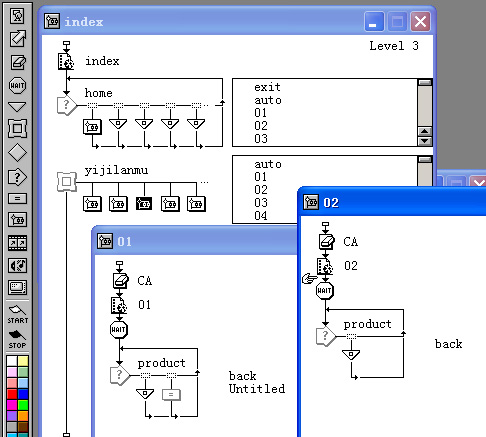
Task: Pick the Erase icon from the icon palette
Action: (x=17, y=62)
